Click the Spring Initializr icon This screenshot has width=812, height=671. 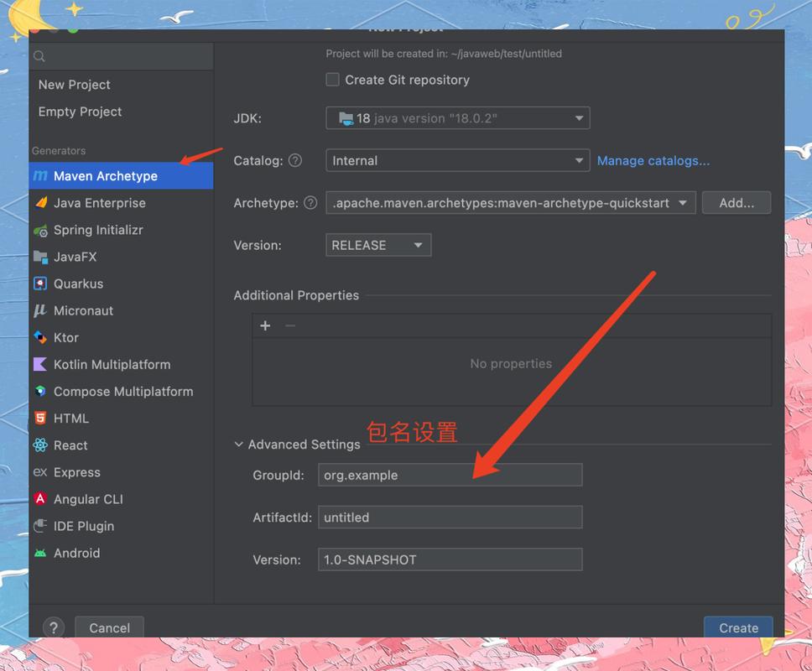point(40,231)
